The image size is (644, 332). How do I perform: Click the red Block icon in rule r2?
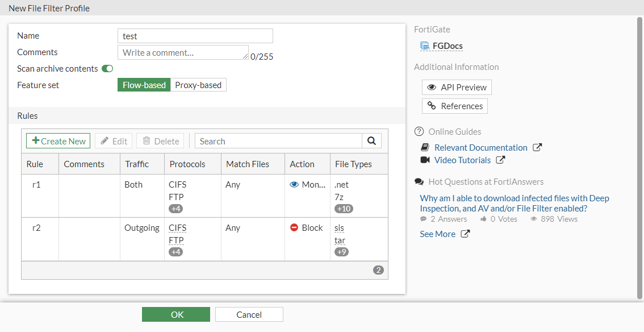[294, 228]
